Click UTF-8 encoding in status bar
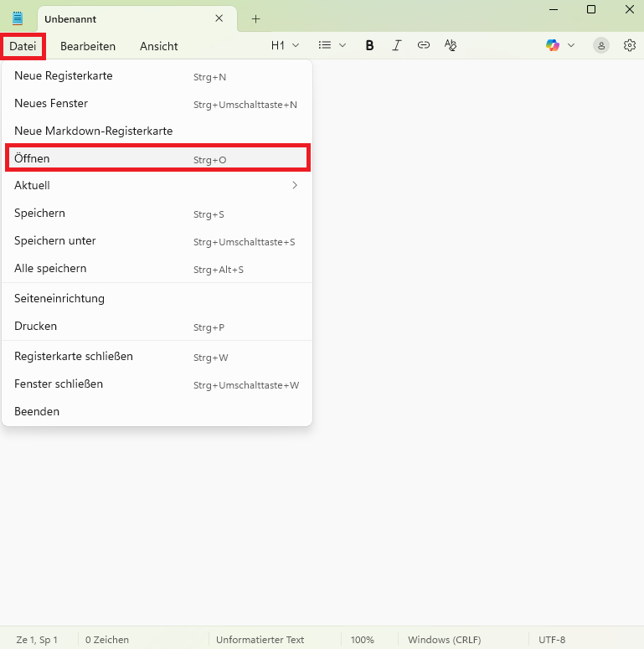Viewport: 644px width, 649px height. 552,640
